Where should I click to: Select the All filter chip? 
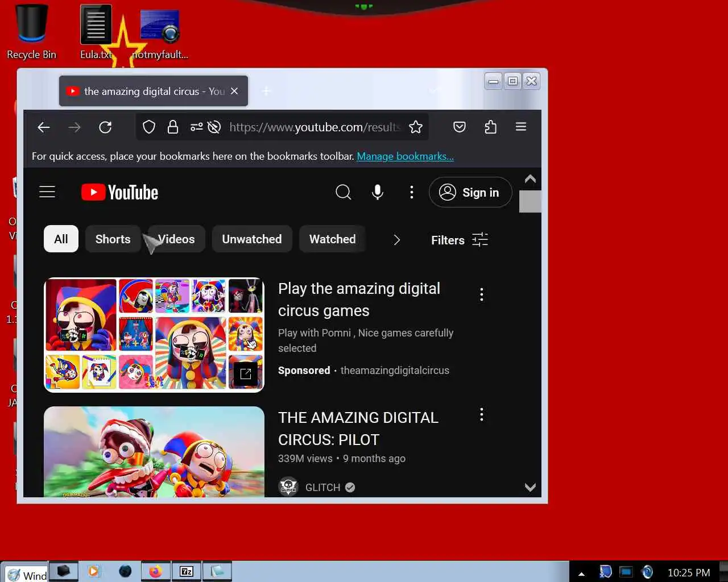point(61,239)
